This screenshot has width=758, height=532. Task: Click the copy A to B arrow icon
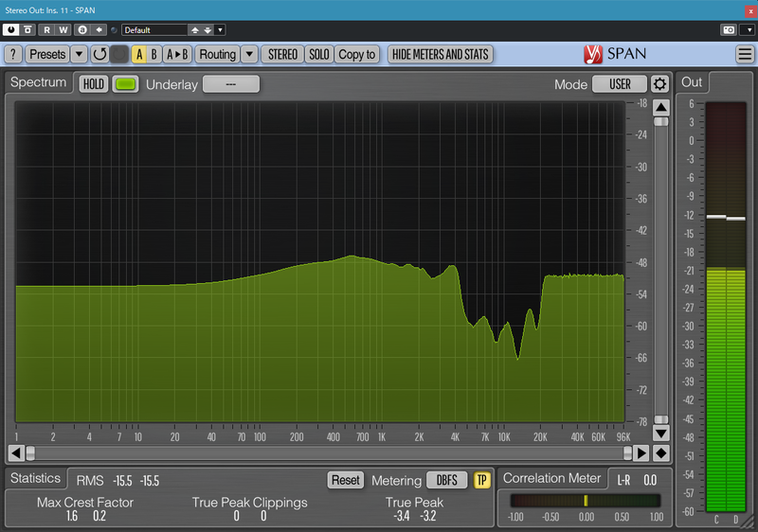(x=99, y=30)
